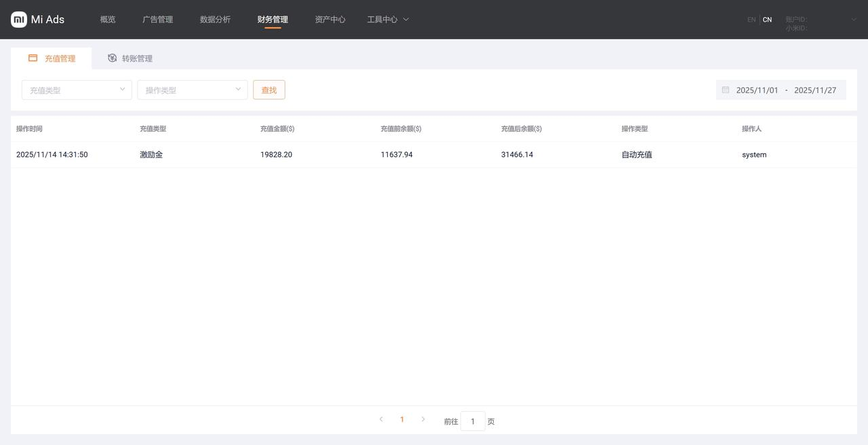This screenshot has height=445, width=868.
Task: Expand the account ID switcher chevron
Action: [853, 20]
